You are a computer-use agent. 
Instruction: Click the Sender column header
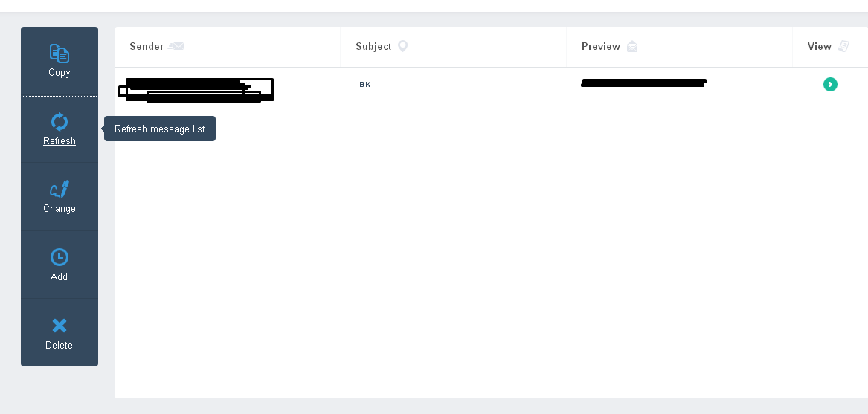[x=147, y=47]
